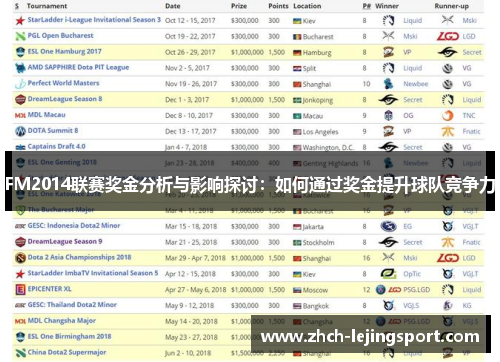Click the star icon beside StarLadder ImbaTV Season 5

20,274
